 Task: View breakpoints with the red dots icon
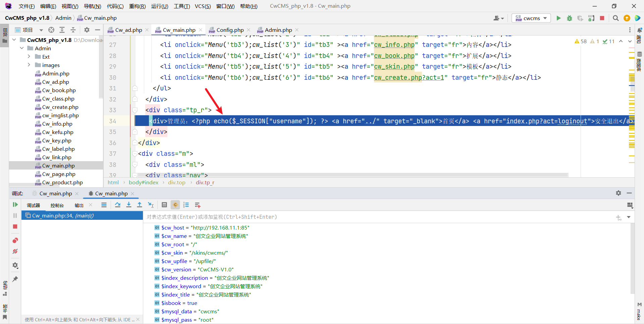point(15,240)
